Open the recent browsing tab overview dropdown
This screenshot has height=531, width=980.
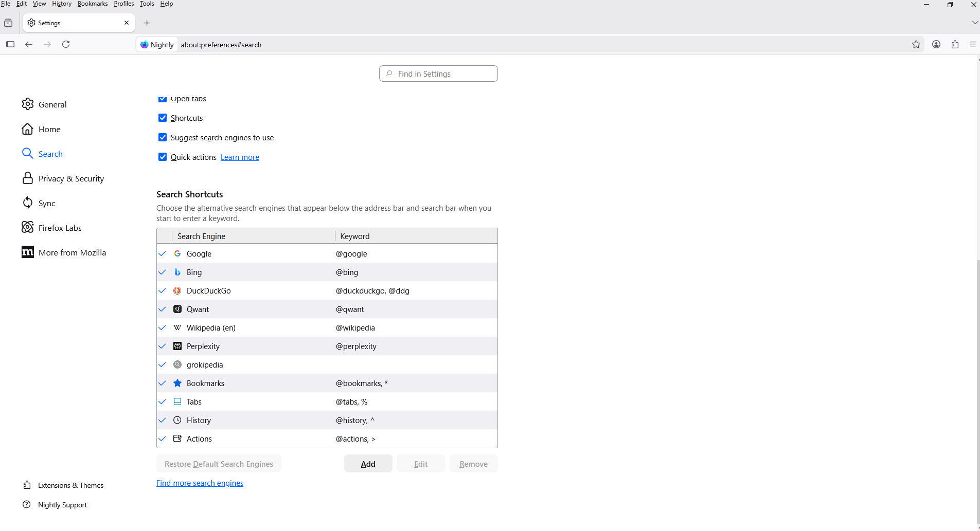click(8, 23)
